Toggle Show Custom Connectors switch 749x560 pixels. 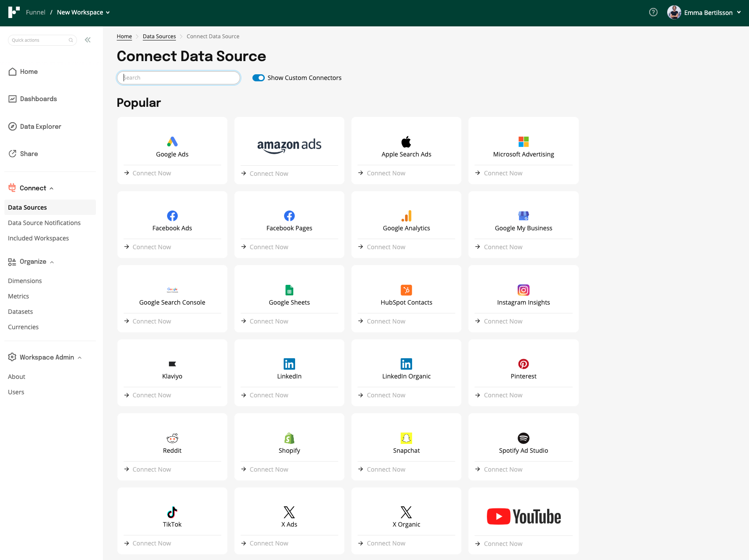[x=259, y=78]
